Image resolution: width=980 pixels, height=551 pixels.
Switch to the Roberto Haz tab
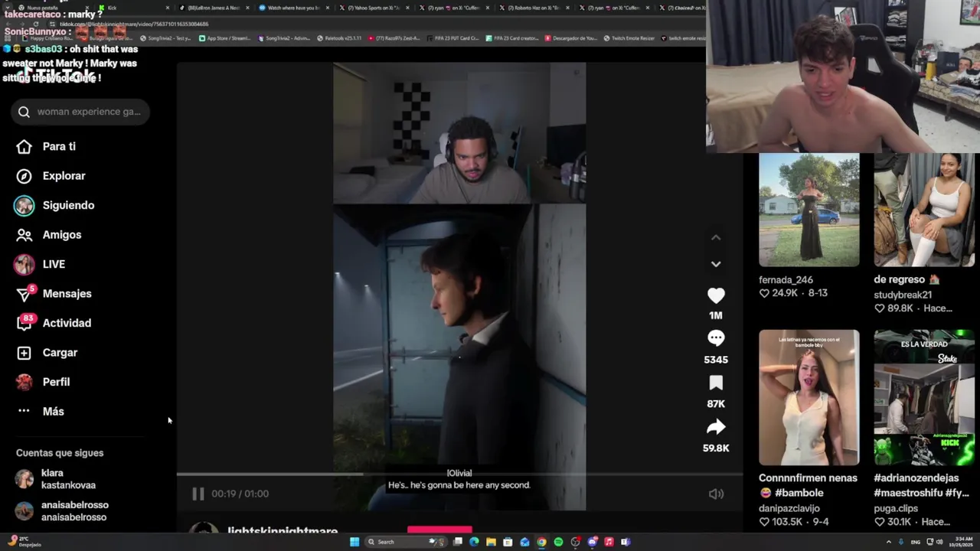tap(534, 8)
